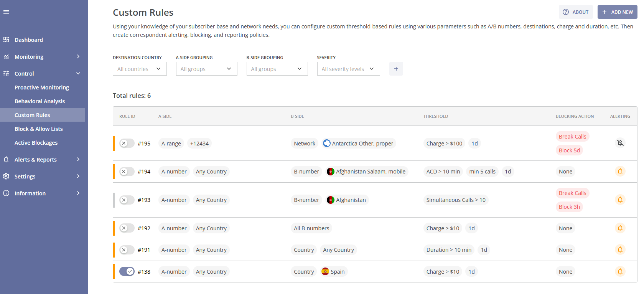Click the alert bell icon for rule #194
The width and height of the screenshot is (644, 294).
[620, 171]
